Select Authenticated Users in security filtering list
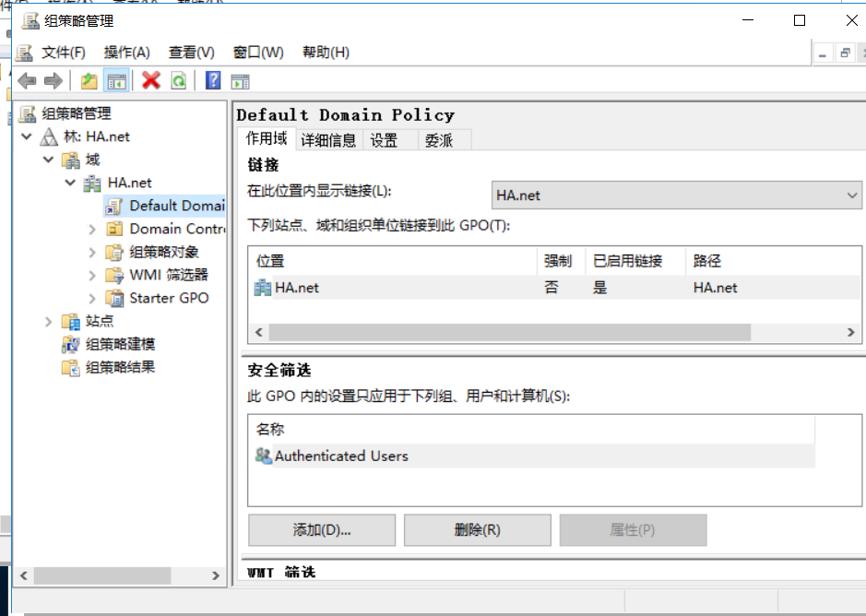The width and height of the screenshot is (866, 616). point(341,456)
